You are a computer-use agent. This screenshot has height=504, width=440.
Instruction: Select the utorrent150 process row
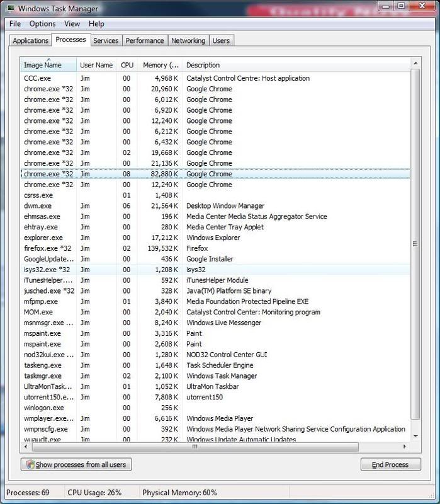click(x=215, y=397)
